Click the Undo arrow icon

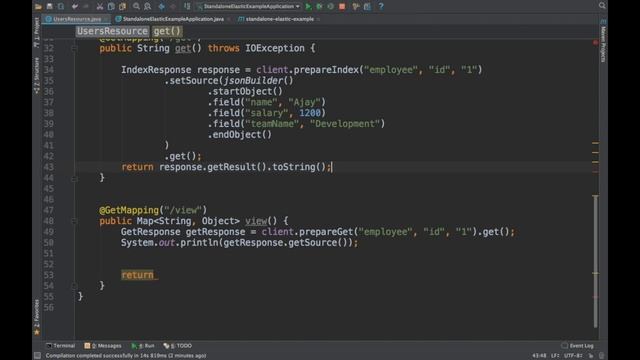click(x=74, y=6)
